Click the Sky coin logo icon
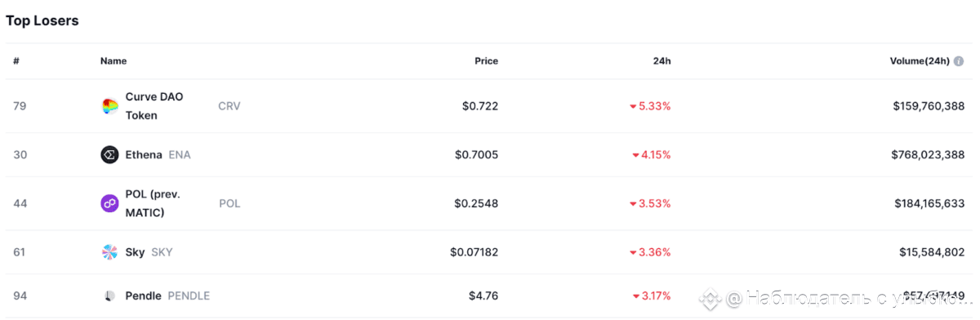Screen dimensions: 980x320 (109, 252)
